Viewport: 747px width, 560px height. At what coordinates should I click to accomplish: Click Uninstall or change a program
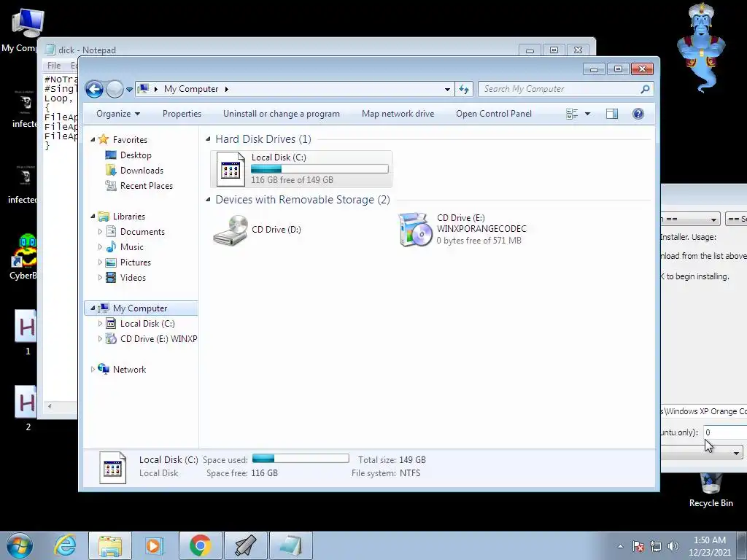[x=282, y=114]
